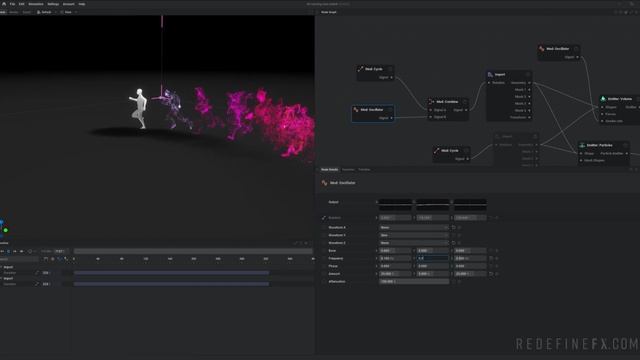The image size is (640, 360).
Task: Click the Frequency X value field
Action: [395, 258]
